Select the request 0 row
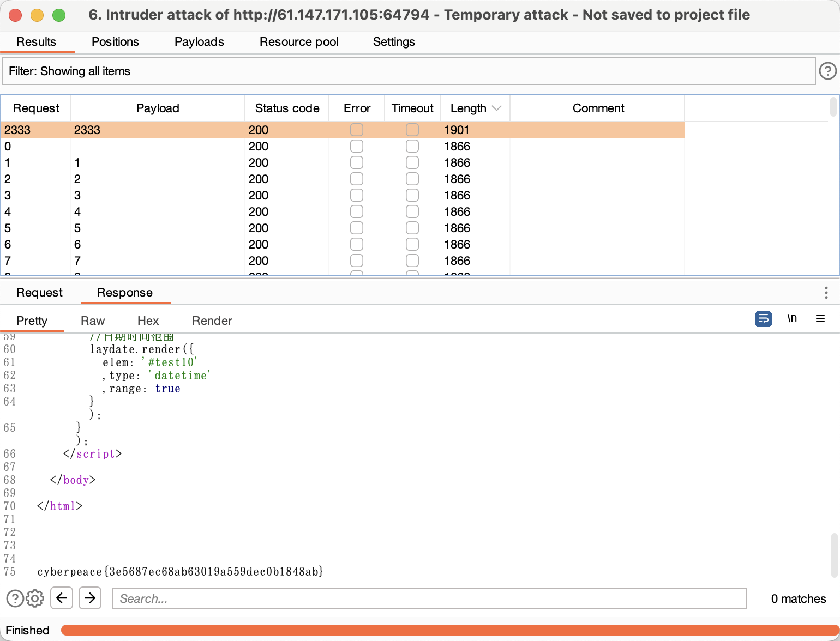 tap(343, 146)
